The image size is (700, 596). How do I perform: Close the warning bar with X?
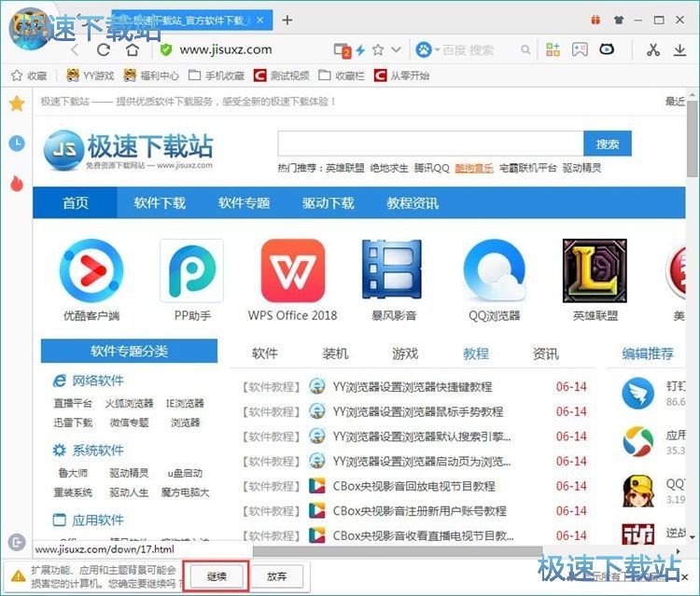pos(685,576)
